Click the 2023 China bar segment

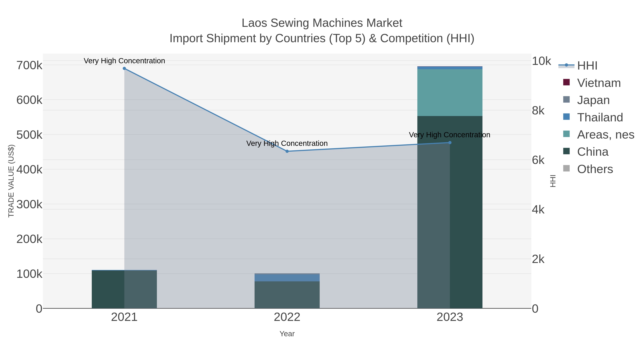click(450, 212)
